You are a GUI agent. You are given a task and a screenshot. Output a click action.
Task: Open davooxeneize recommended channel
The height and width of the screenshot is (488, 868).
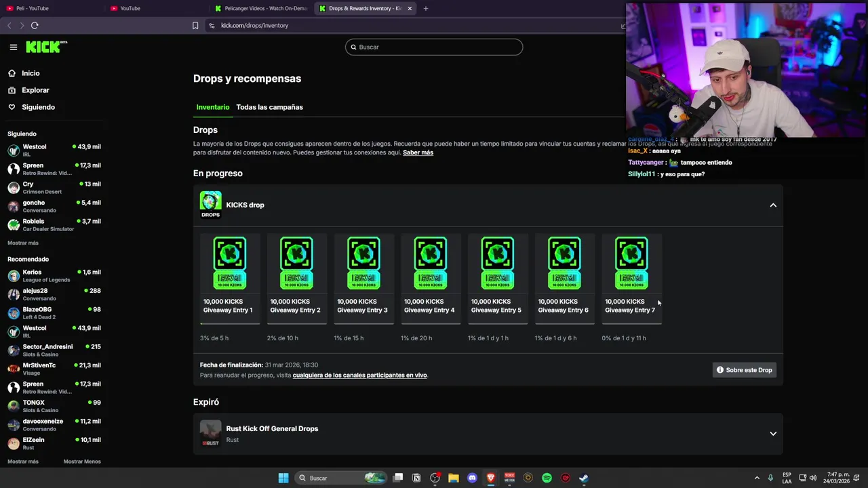pyautogui.click(x=54, y=424)
